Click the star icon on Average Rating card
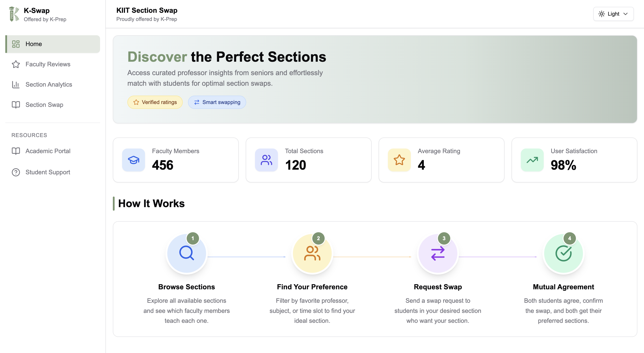Viewport: 644px width, 353px height. click(x=399, y=160)
